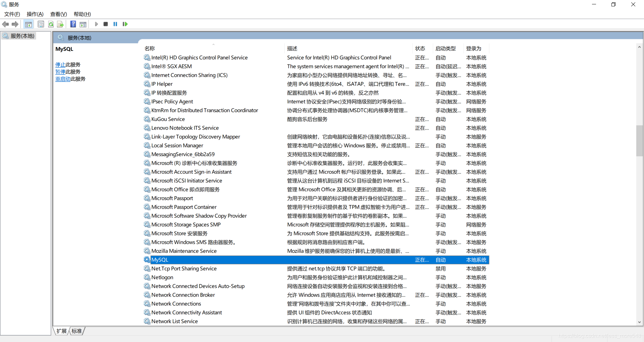Image resolution: width=644 pixels, height=342 pixels.
Task: Click the Netlogon service gear icon
Action: pyautogui.click(x=147, y=277)
